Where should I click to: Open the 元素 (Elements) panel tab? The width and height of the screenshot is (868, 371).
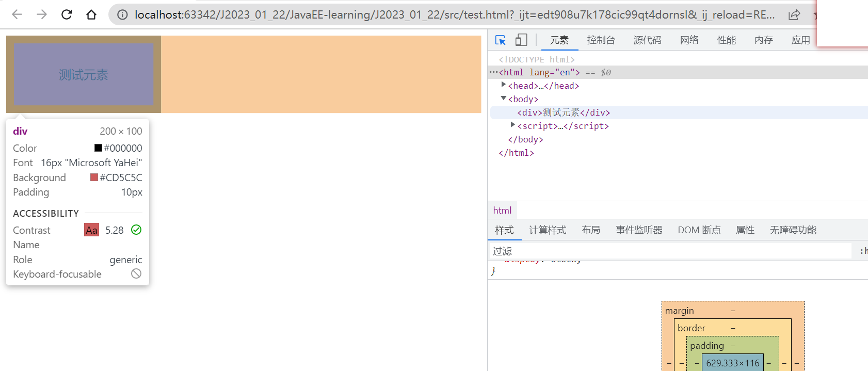click(x=559, y=40)
